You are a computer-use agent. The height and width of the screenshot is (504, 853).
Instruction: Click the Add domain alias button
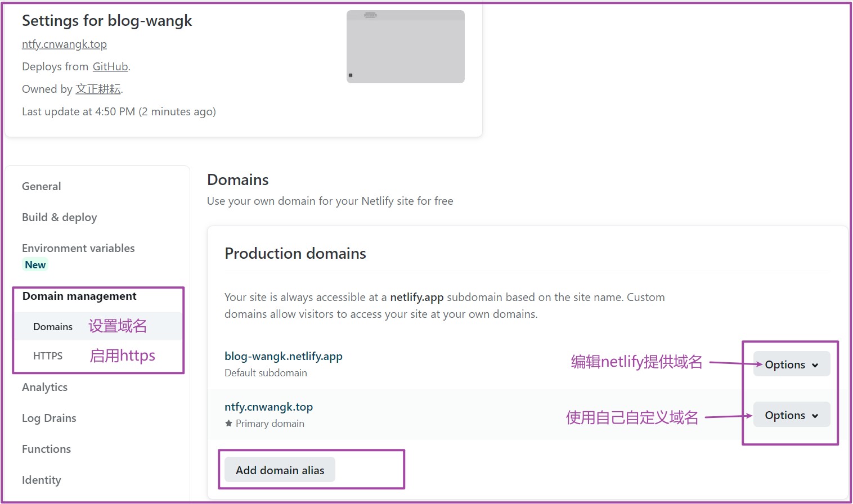pos(280,470)
